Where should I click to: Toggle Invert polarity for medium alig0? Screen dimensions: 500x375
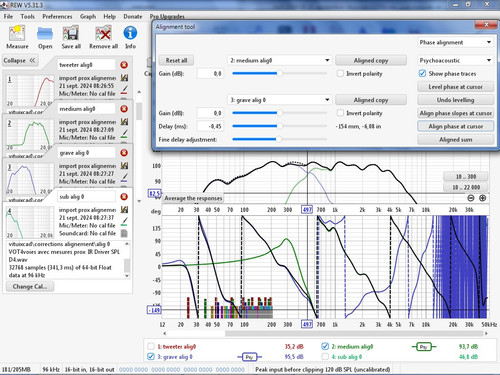coord(340,73)
